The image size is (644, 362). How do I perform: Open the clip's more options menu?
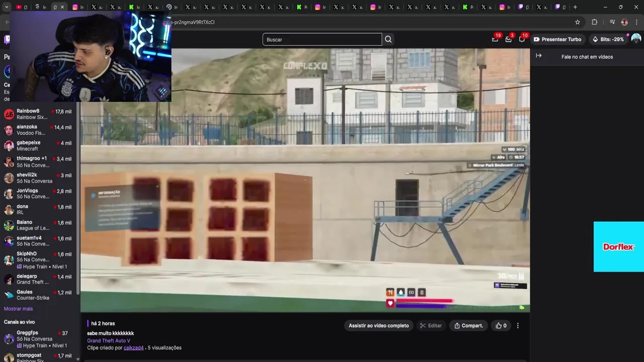(518, 326)
